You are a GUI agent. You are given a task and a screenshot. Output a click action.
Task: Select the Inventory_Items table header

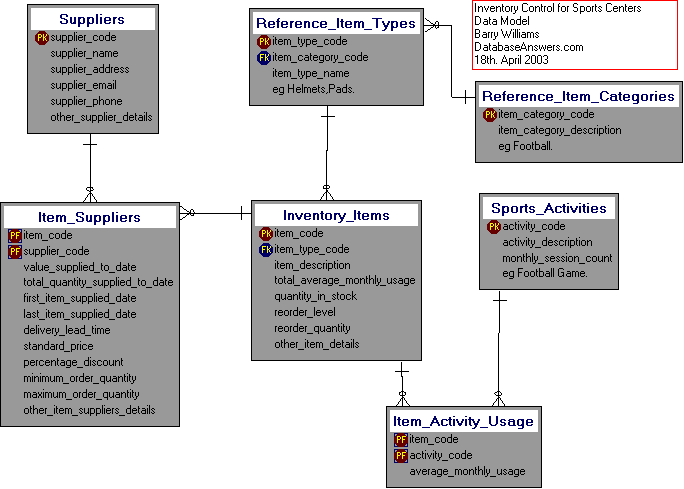(336, 215)
